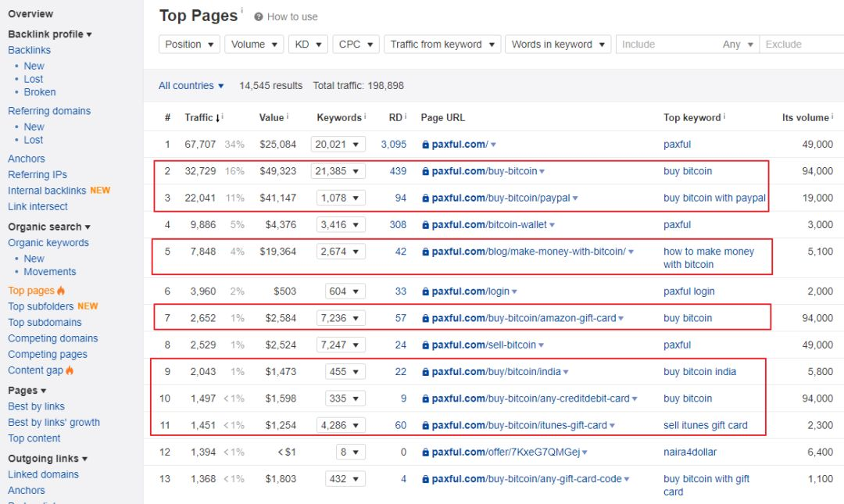Click the help question-mark icon beside How to use

pyautogui.click(x=259, y=16)
